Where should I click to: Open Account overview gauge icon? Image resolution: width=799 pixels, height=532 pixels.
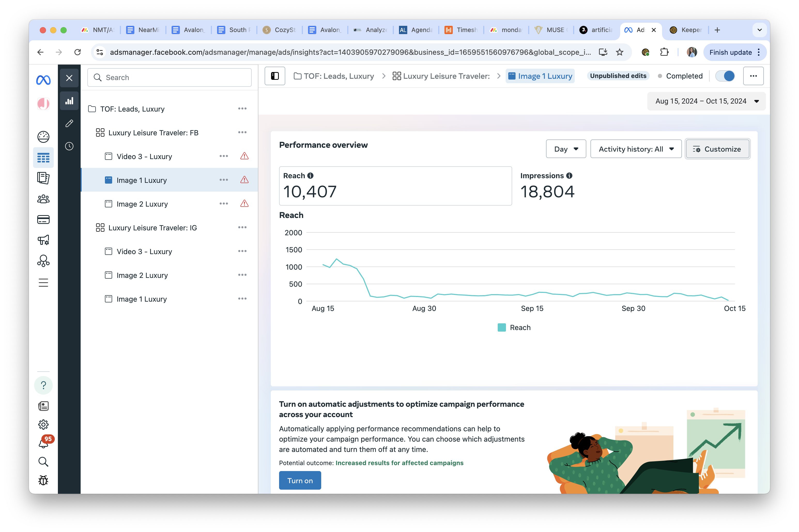click(43, 137)
